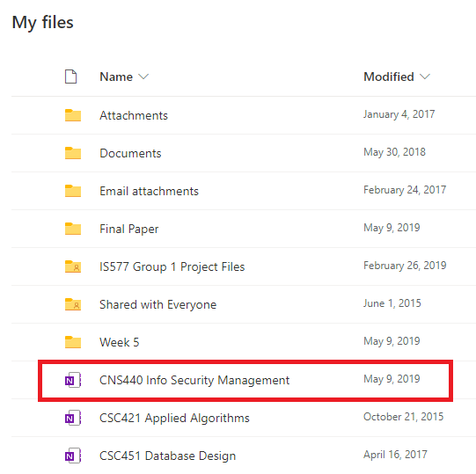
Task: Open the Week 5 folder
Action: (x=120, y=342)
